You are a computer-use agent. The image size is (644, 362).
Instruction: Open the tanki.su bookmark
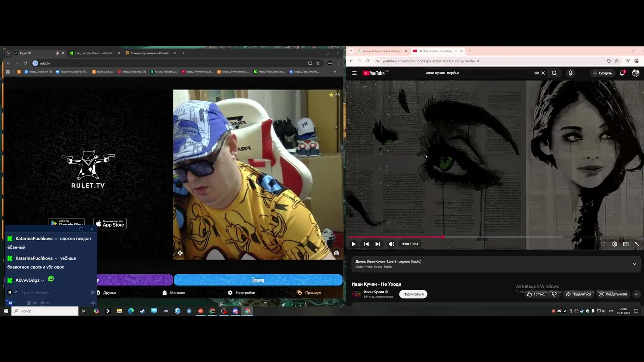tap(132, 72)
